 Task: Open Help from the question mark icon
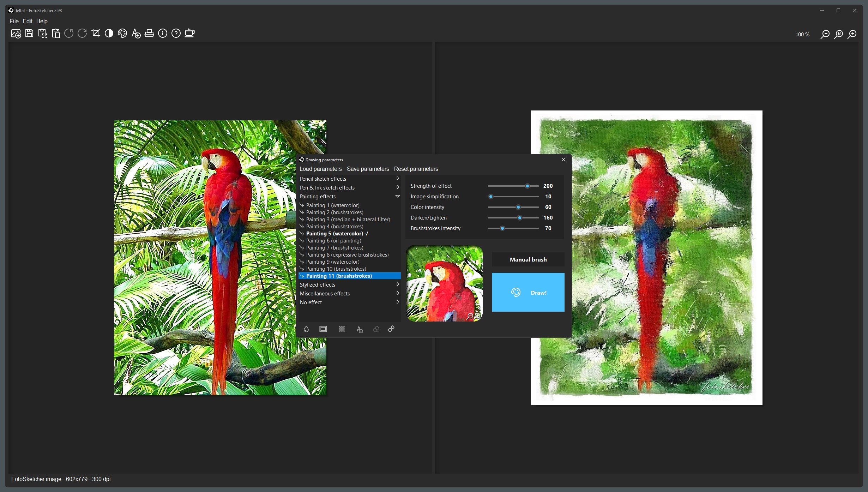175,33
